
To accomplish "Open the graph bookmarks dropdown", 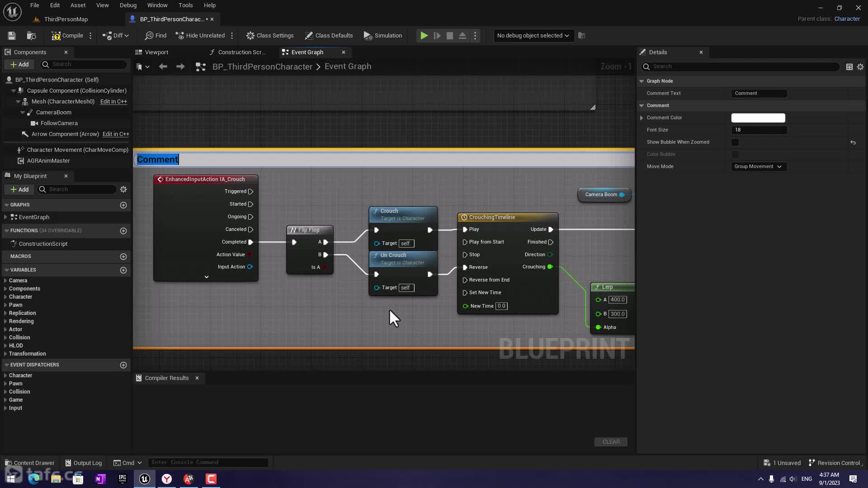I will (x=143, y=67).
